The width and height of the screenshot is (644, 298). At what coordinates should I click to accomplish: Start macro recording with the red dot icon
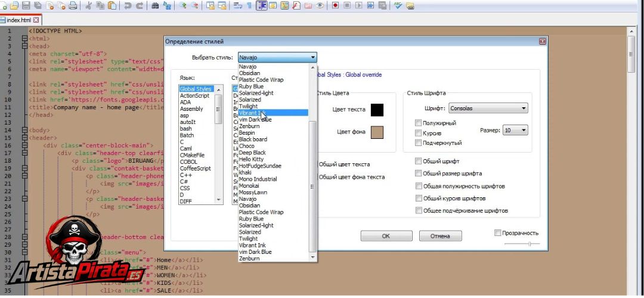point(336,6)
